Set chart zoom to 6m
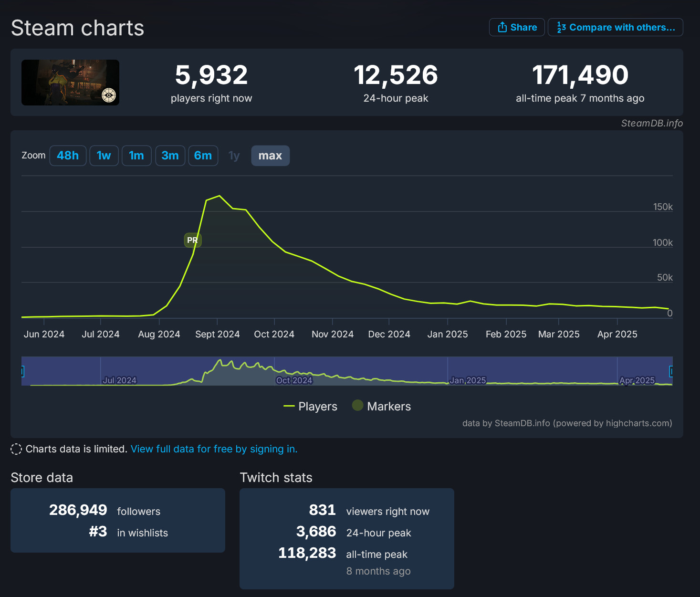This screenshot has width=700, height=597. (203, 156)
